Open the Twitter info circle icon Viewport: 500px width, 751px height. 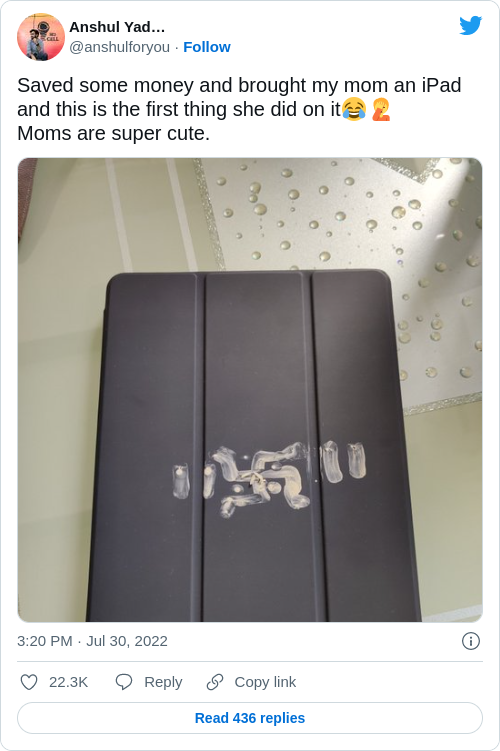[471, 641]
